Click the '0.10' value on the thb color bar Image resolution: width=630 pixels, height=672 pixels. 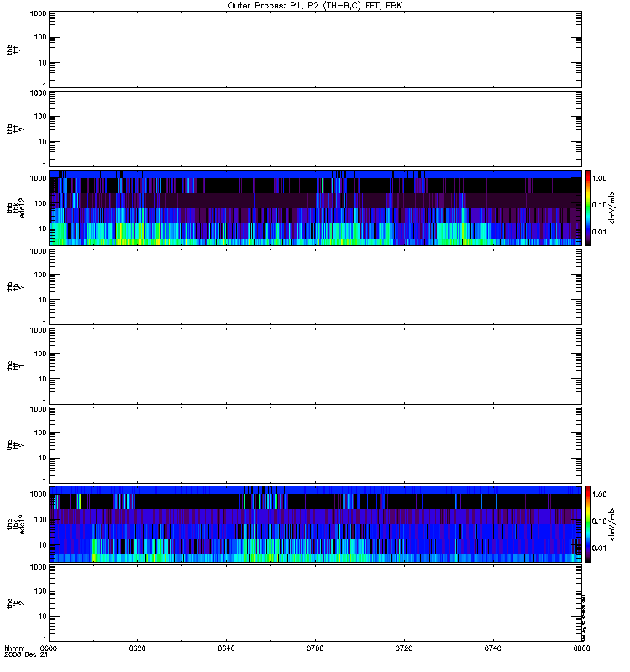pyautogui.click(x=599, y=205)
